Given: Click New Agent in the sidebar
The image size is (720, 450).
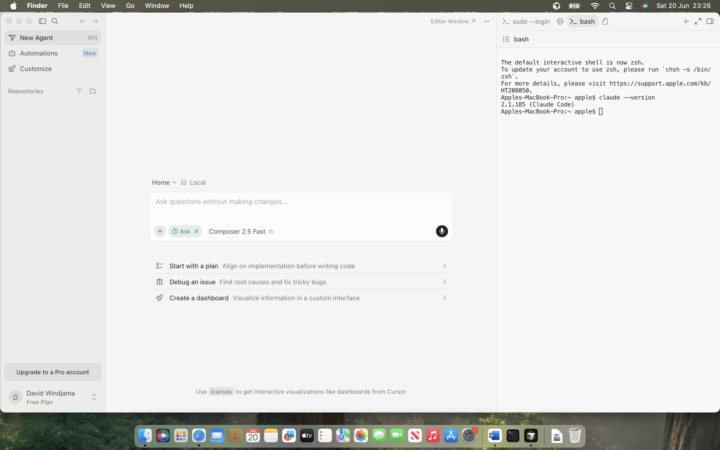Looking at the screenshot, I should coord(53,38).
